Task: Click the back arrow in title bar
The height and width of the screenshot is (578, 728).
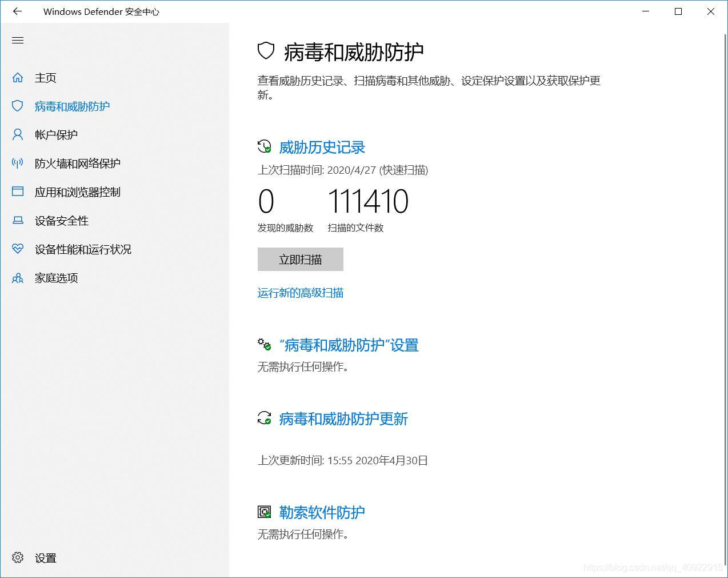Action: pos(17,11)
